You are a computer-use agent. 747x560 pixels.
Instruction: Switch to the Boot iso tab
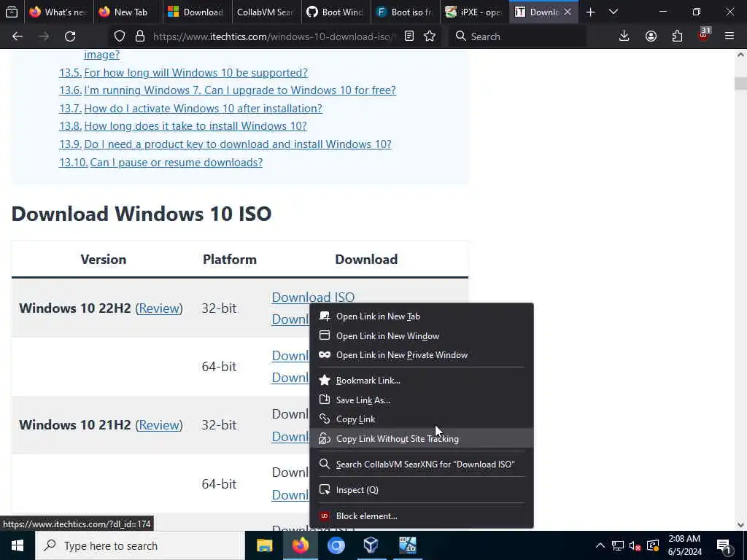pyautogui.click(x=404, y=12)
